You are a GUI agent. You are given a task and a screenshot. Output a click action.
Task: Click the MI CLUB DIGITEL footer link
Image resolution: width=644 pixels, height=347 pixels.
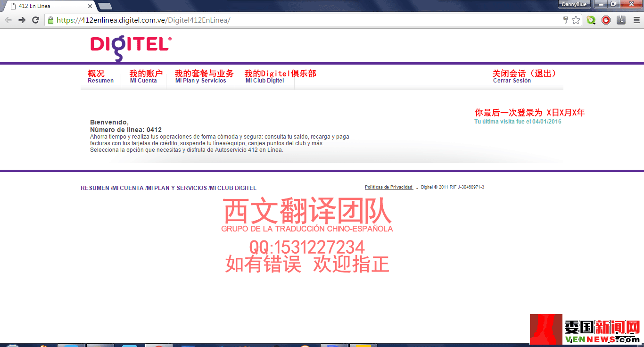coord(233,188)
